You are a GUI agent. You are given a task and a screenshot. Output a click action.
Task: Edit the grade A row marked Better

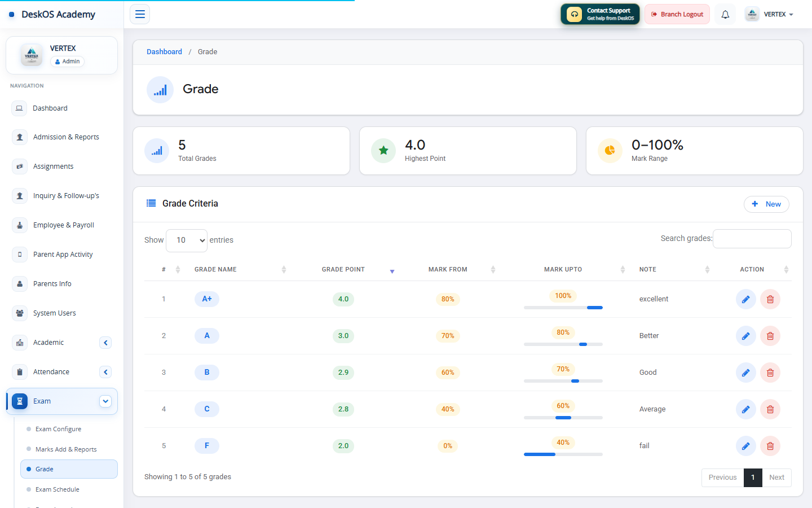[x=745, y=336]
